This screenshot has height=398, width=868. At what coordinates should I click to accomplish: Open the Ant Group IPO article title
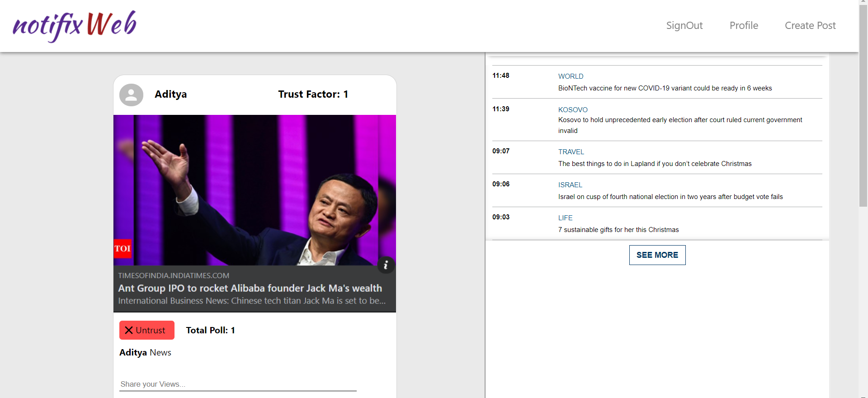[x=250, y=288]
